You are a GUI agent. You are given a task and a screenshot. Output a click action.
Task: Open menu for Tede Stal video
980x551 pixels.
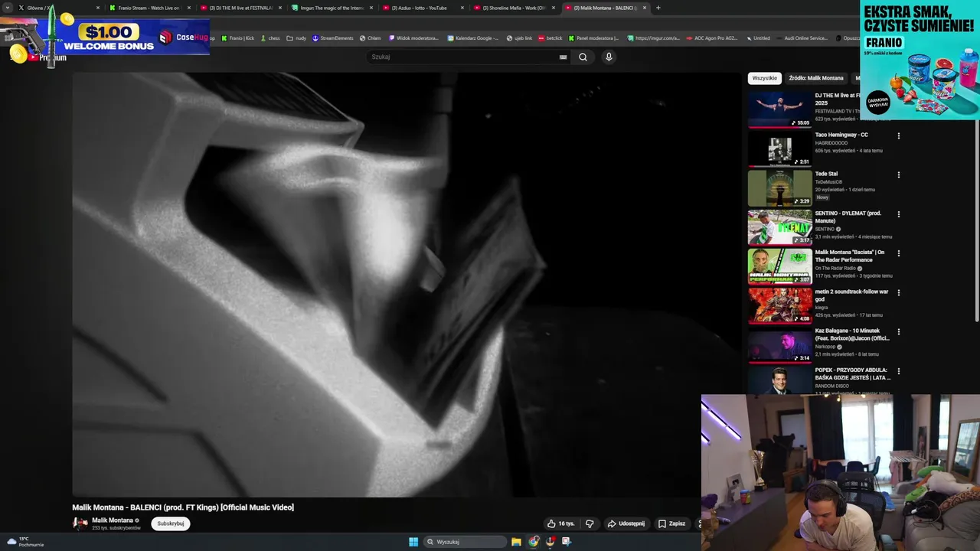tap(898, 175)
